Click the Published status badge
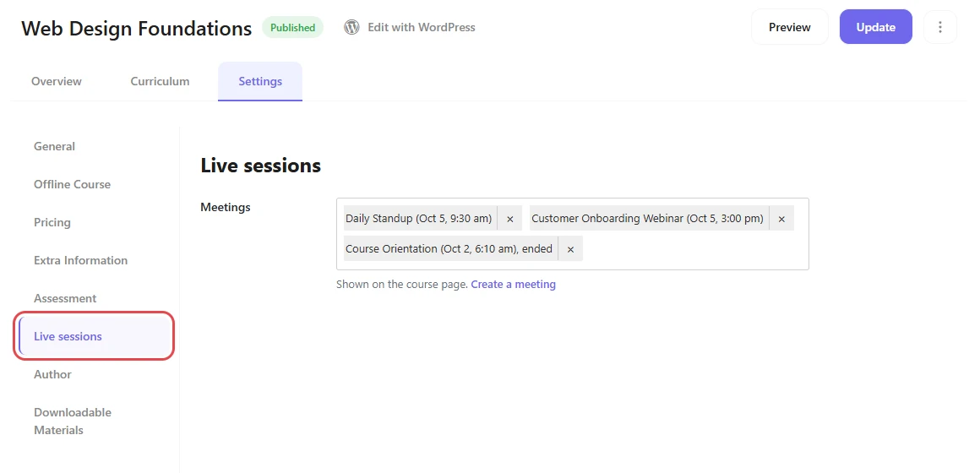980x473 pixels. point(292,28)
